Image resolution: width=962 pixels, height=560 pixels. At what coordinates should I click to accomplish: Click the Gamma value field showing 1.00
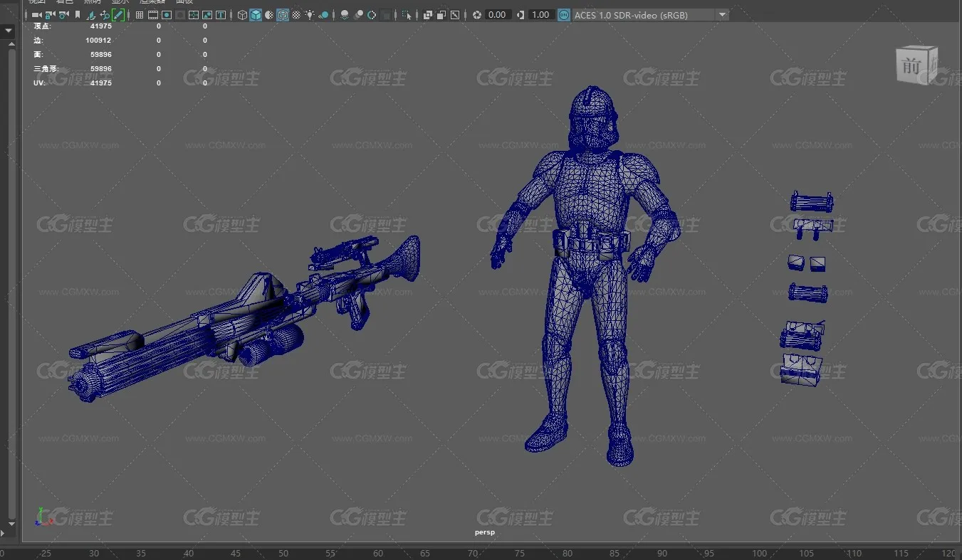(x=540, y=14)
